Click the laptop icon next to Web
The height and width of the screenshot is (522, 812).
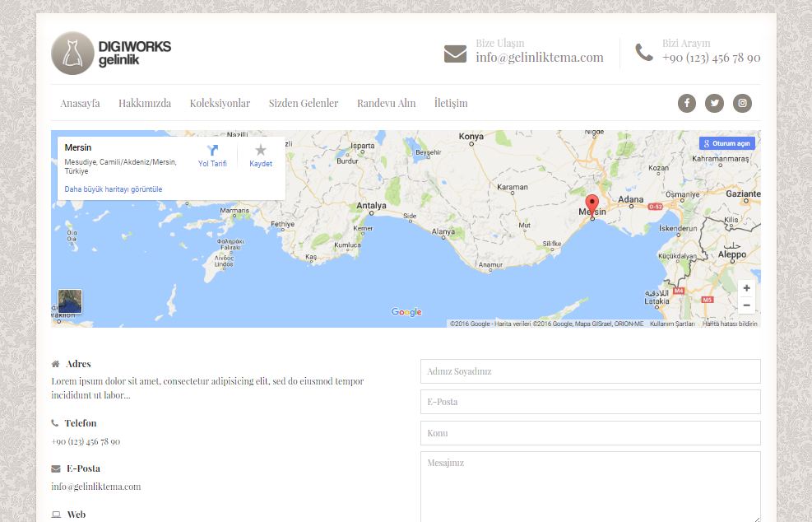tap(56, 515)
